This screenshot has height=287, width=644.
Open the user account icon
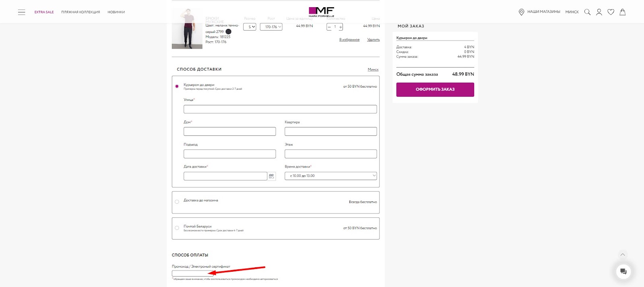(599, 12)
